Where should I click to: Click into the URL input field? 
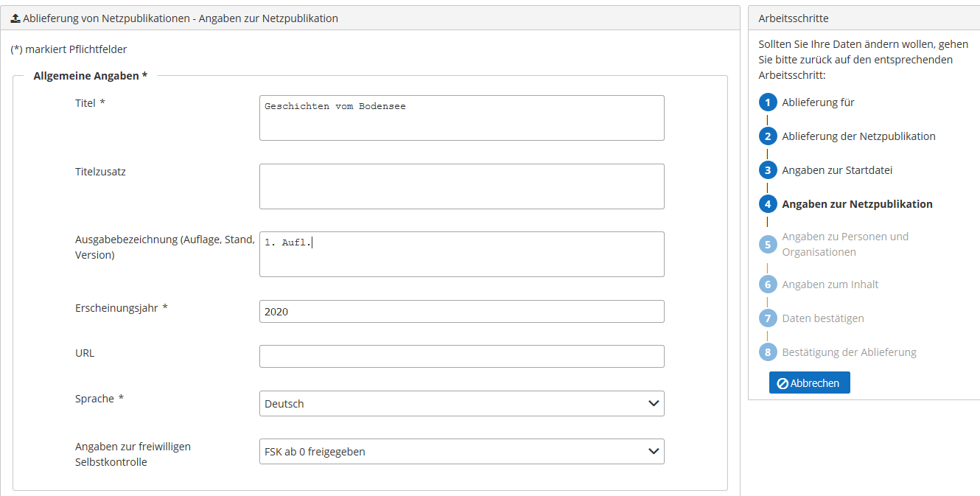click(462, 356)
